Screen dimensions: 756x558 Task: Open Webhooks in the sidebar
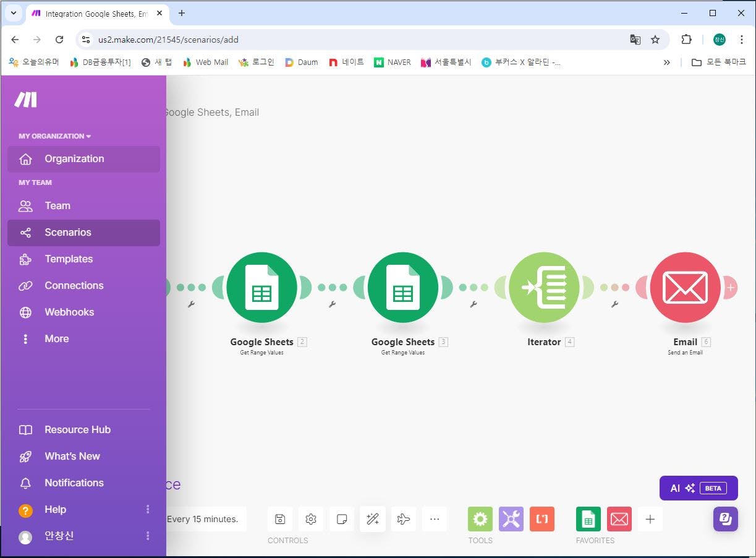point(83,312)
